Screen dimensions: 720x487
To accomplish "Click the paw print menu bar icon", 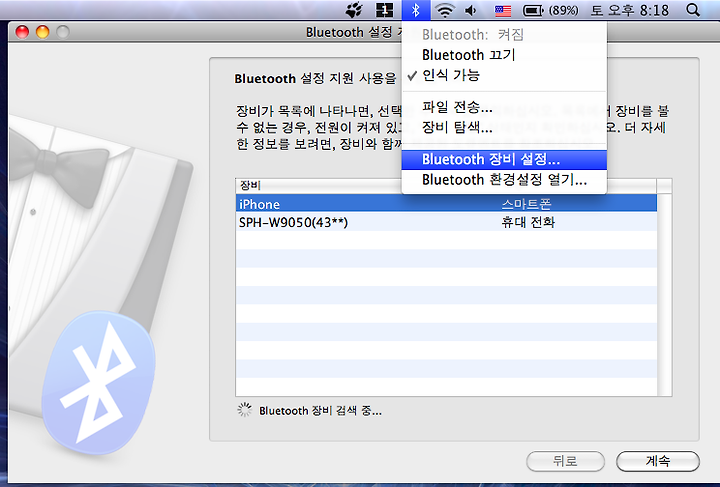I will [354, 10].
